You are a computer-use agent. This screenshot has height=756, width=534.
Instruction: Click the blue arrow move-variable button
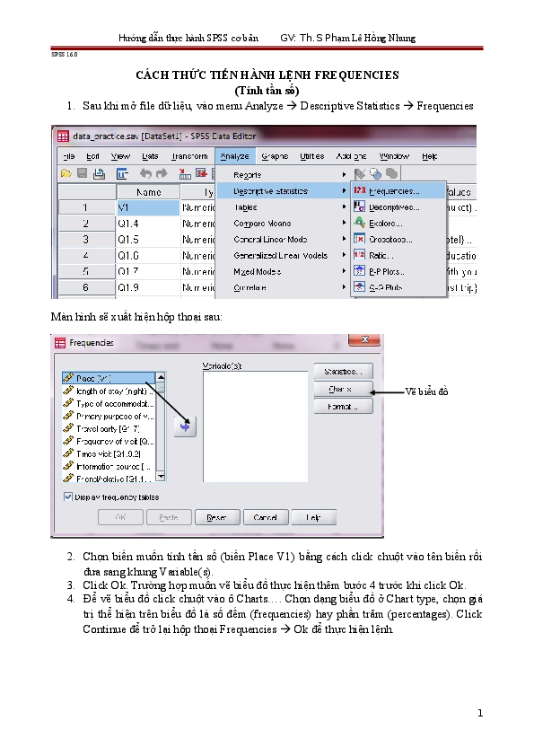(185, 426)
